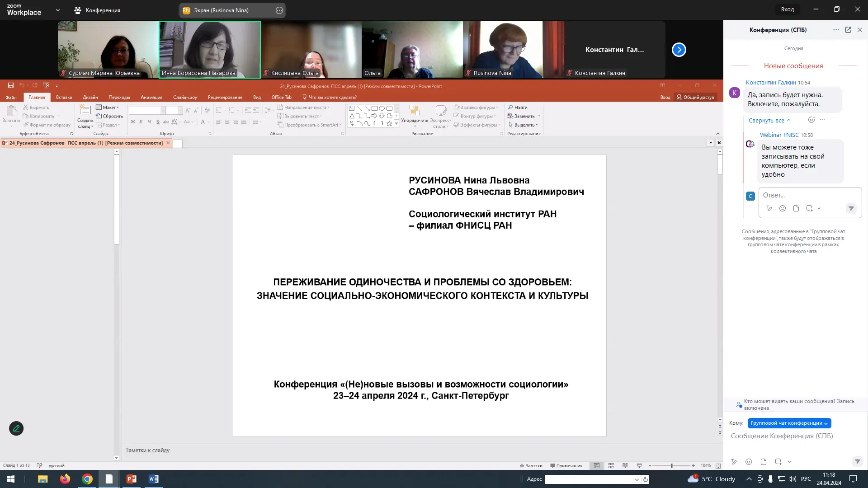Screen dimensions: 868x488
Task: Open PowerPoint from the Windows taskbar
Action: tap(131, 479)
